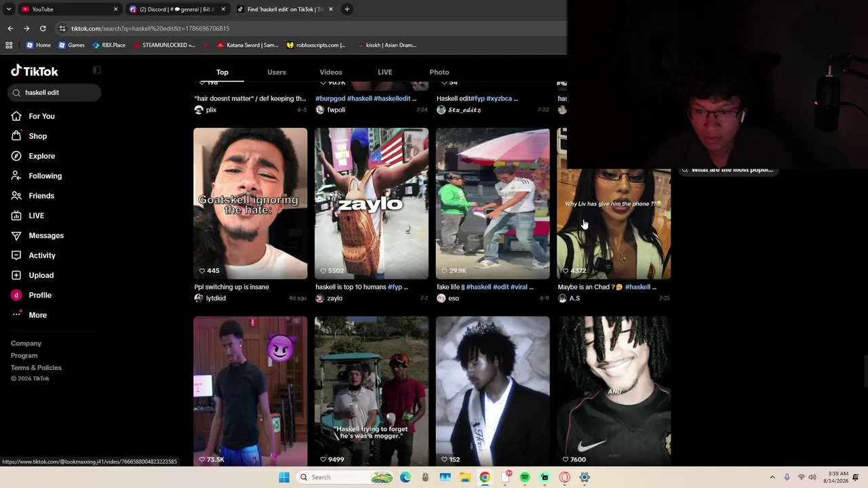Open the RBX.Place bookmark
This screenshot has width=868, height=488.
click(x=108, y=45)
